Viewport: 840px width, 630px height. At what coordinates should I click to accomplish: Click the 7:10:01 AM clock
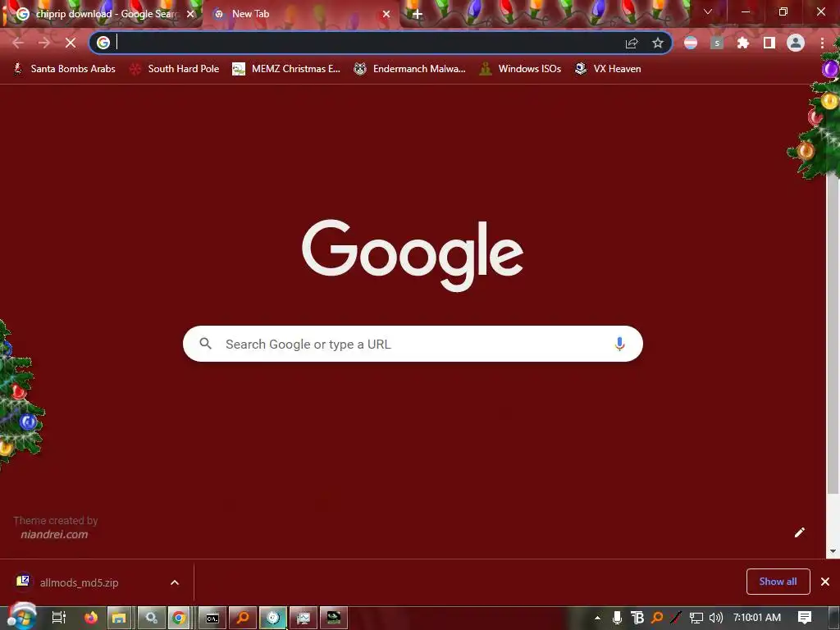click(757, 618)
